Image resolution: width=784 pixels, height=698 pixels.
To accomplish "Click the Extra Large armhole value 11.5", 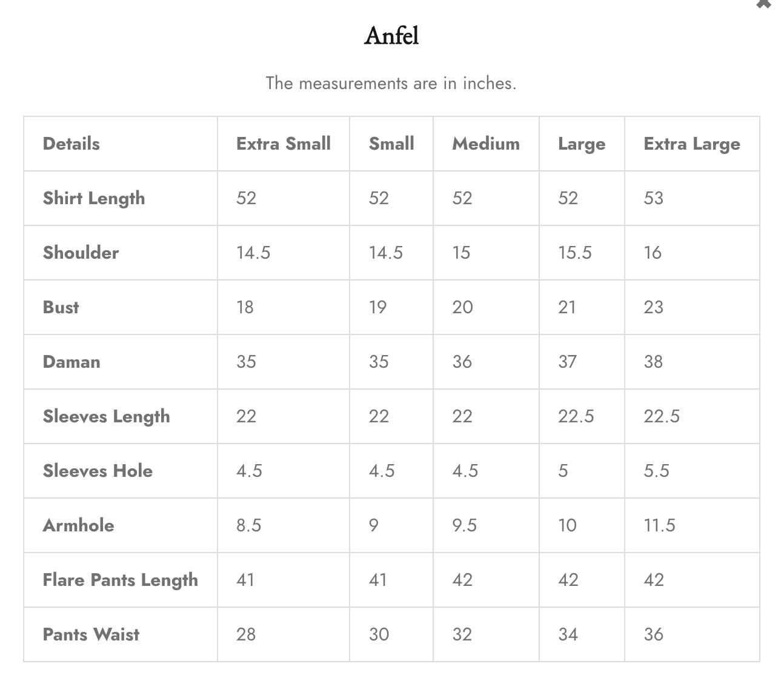I will pos(659,525).
